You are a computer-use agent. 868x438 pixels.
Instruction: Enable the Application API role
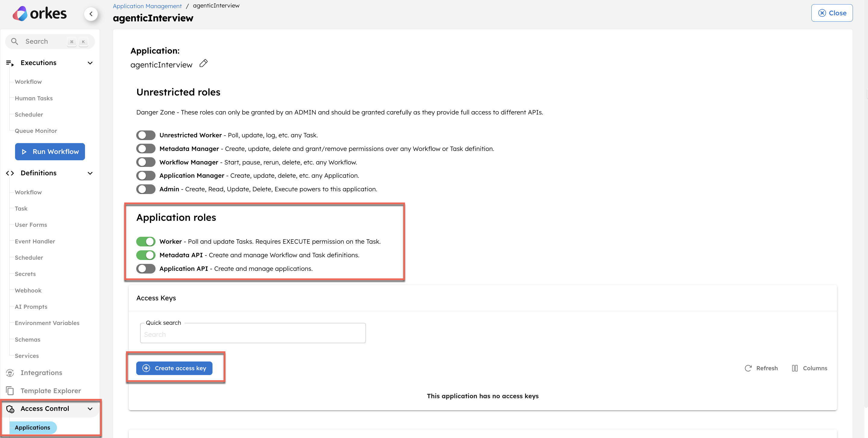(146, 269)
